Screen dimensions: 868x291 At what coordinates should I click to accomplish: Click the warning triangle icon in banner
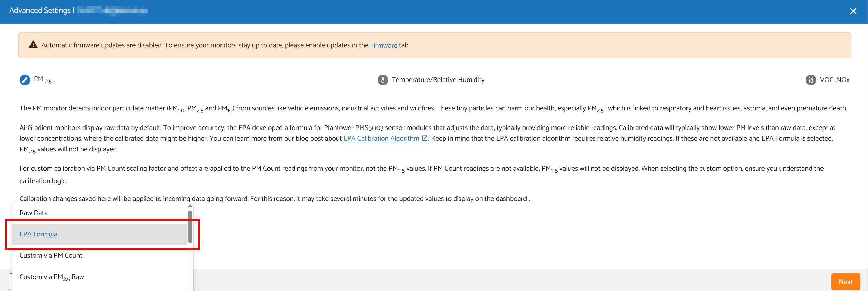point(33,45)
